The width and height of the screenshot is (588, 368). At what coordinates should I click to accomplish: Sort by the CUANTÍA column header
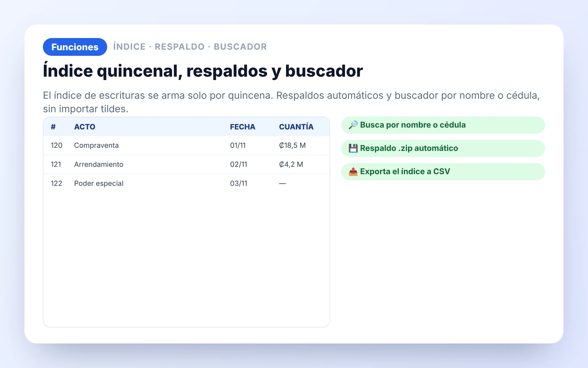pos(296,127)
